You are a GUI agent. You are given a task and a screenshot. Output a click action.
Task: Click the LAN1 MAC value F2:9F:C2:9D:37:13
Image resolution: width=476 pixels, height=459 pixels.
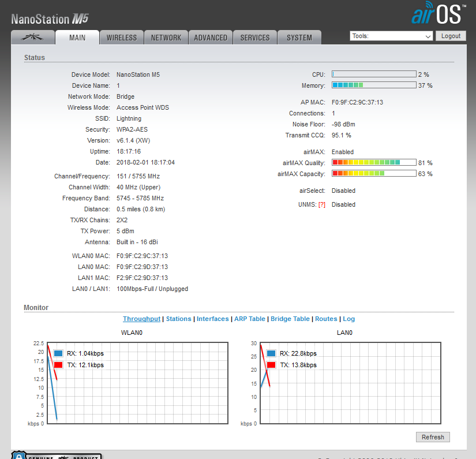(142, 278)
